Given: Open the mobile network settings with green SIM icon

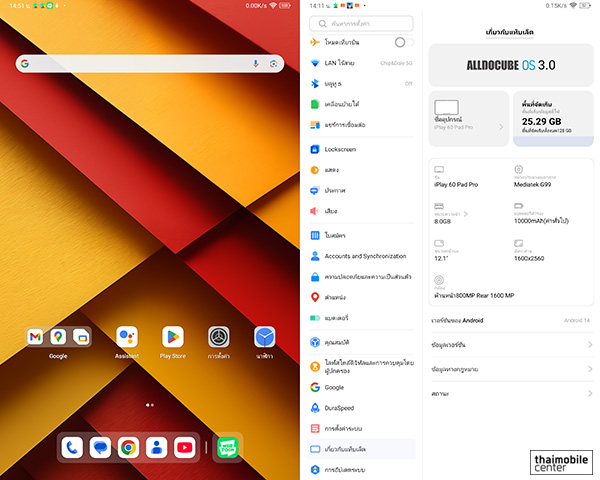Looking at the screenshot, I should pos(361,104).
